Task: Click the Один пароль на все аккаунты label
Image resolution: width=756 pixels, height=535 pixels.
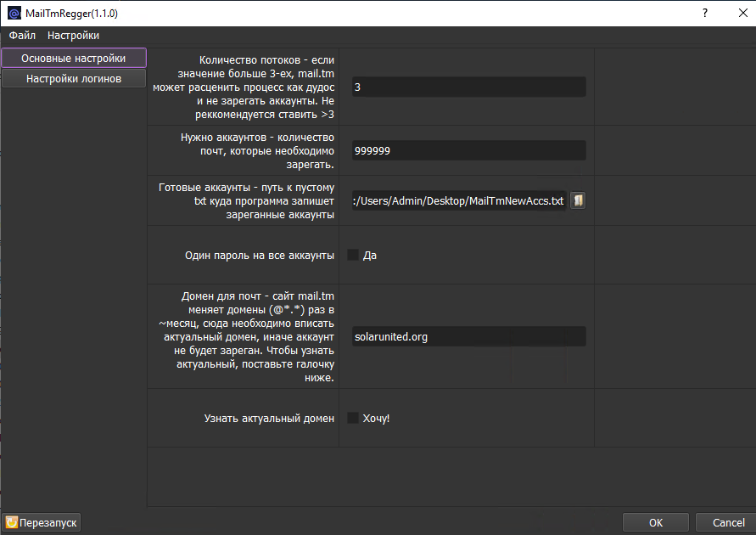Action: point(260,256)
